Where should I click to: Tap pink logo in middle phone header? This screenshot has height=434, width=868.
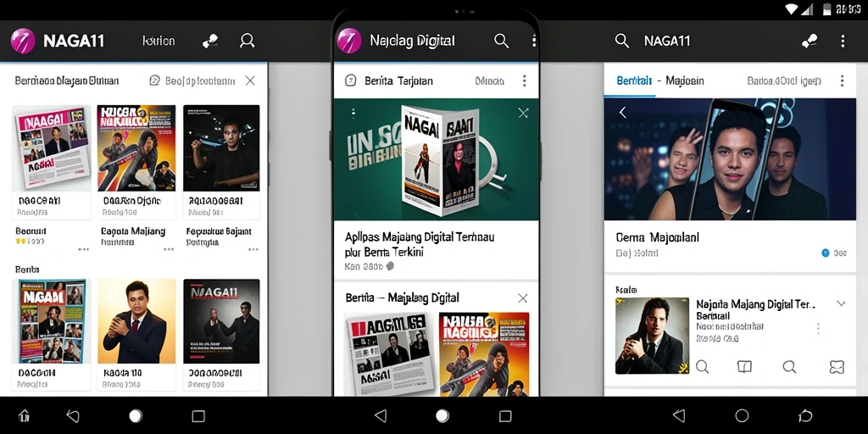click(349, 41)
